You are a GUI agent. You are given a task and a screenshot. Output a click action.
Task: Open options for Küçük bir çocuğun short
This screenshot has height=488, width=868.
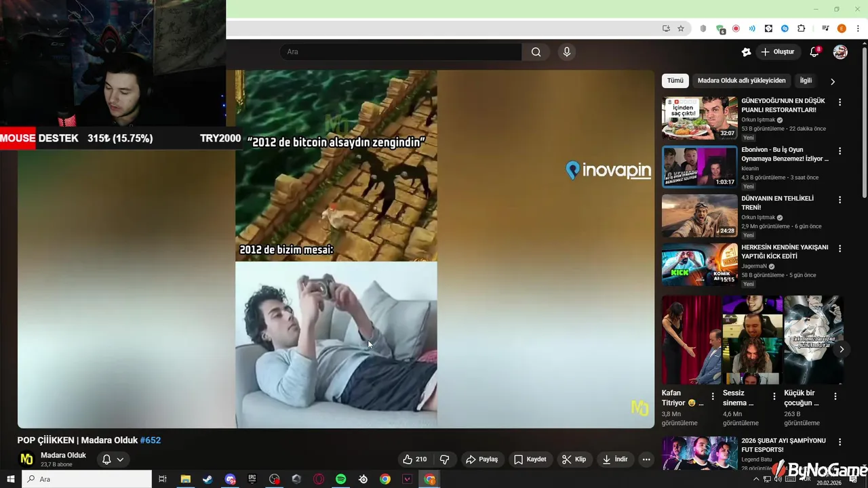tap(835, 396)
